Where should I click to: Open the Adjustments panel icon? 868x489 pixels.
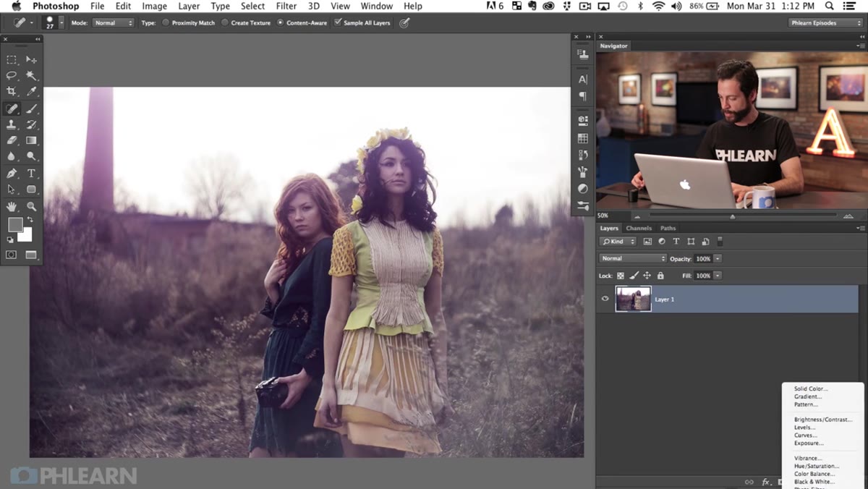pyautogui.click(x=582, y=189)
